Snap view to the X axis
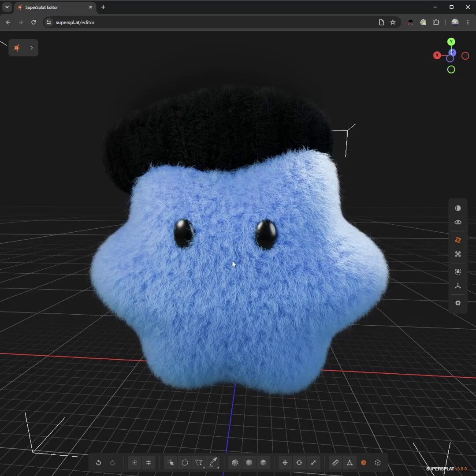Image resolution: width=476 pixels, height=476 pixels. [437, 55]
